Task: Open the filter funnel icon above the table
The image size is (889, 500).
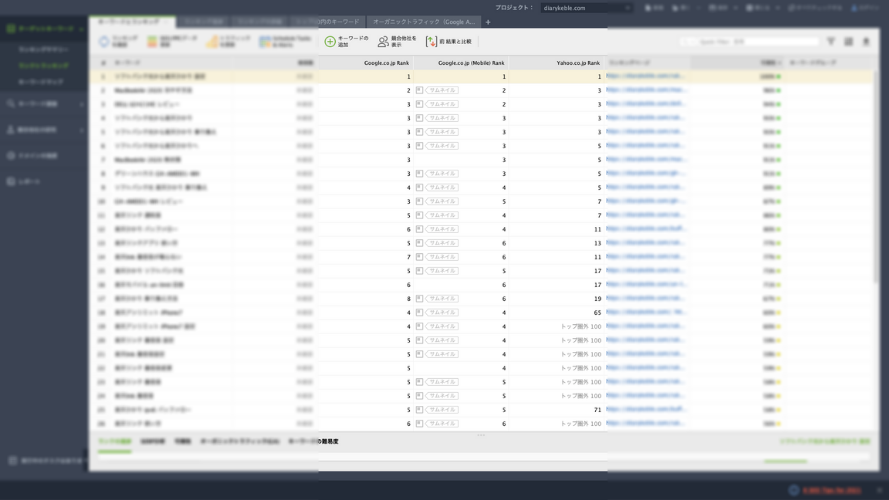Action: coord(831,41)
